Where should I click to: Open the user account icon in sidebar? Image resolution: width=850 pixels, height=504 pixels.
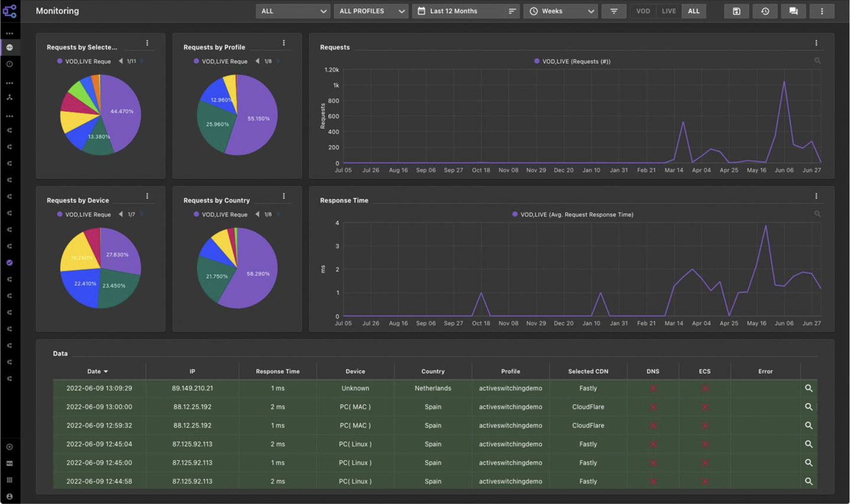pyautogui.click(x=9, y=496)
